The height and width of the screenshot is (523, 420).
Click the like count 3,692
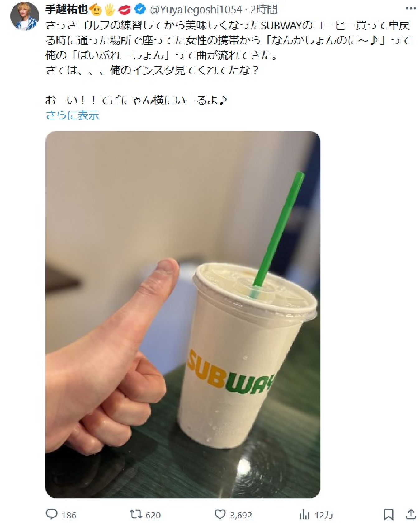click(241, 515)
